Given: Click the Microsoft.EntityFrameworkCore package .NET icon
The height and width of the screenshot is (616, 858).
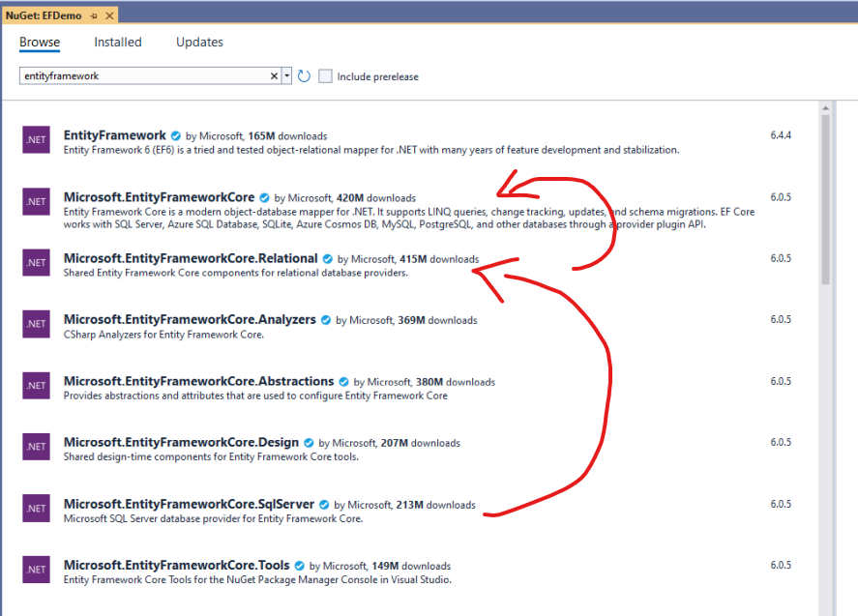Looking at the screenshot, I should pos(36,201).
